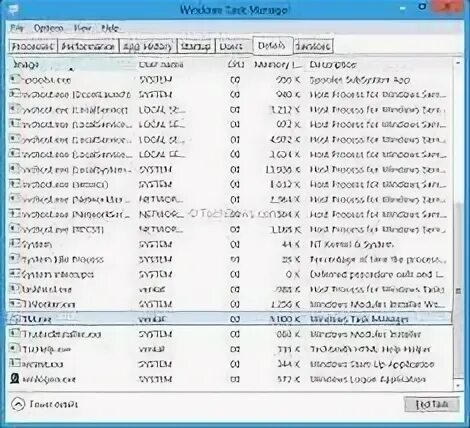This screenshot has height=428, width=470.
Task: Sort by the User name column header
Action: click(x=161, y=64)
